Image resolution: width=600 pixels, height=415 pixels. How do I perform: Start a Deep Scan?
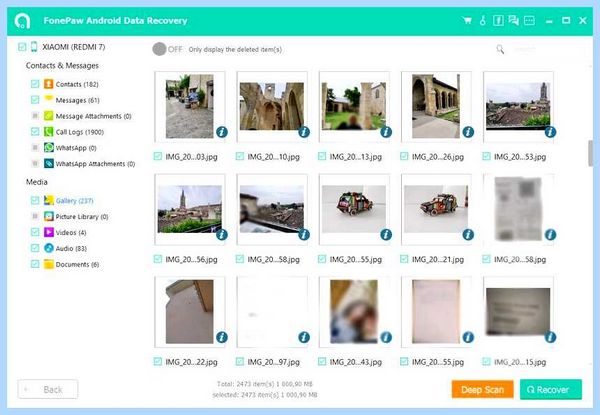tap(483, 389)
